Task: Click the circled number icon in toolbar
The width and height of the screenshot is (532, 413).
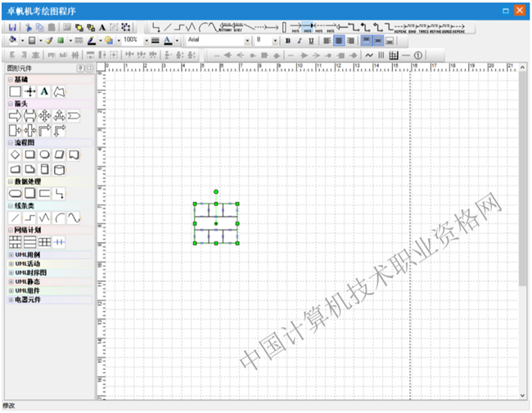Action: 417,55
